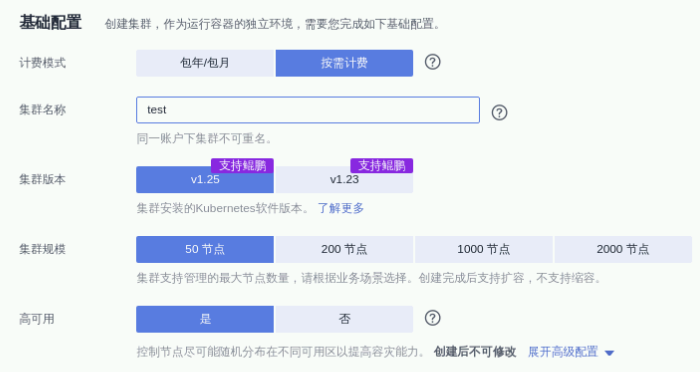Choose cluster version v1.23
Screen dimensions: 700x372
[x=344, y=180]
